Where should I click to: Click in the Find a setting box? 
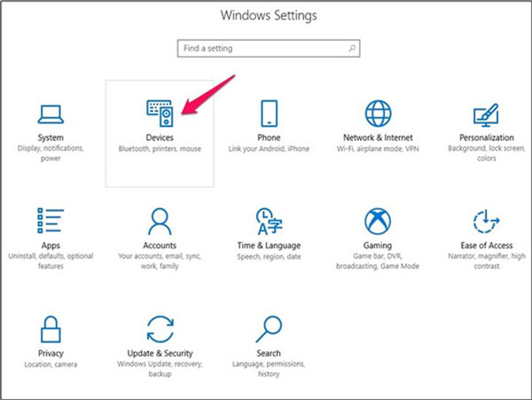click(269, 48)
